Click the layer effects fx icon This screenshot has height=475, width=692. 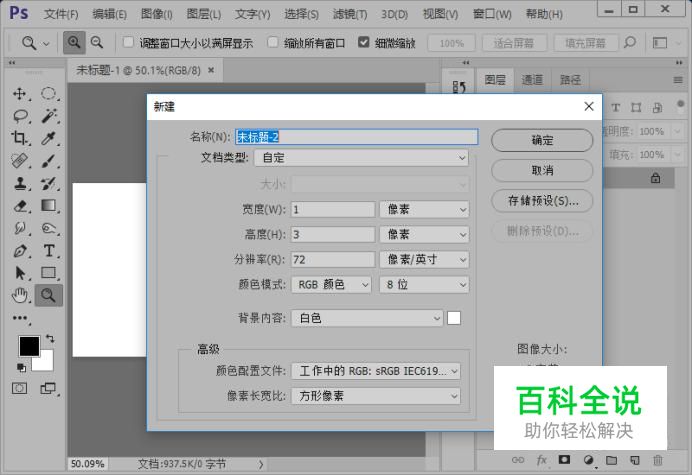[x=542, y=460]
